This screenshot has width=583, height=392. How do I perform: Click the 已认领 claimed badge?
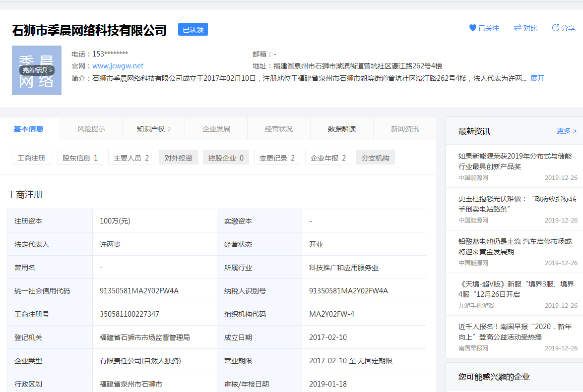point(193,30)
